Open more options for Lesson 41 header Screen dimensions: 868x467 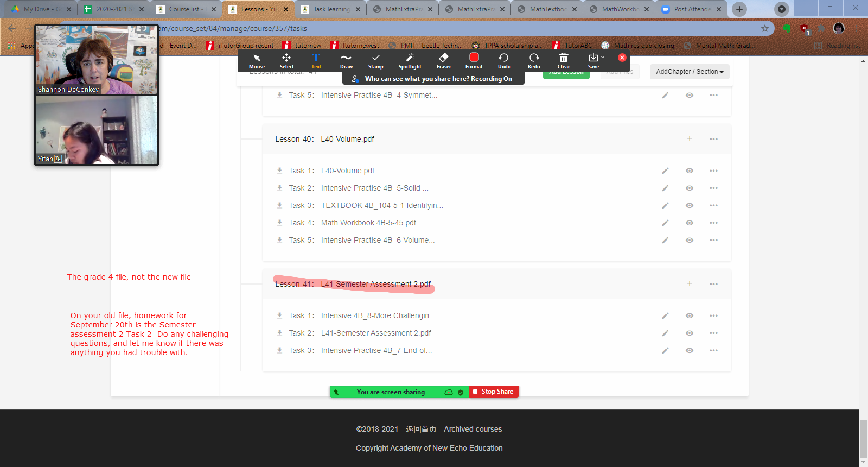pos(713,284)
